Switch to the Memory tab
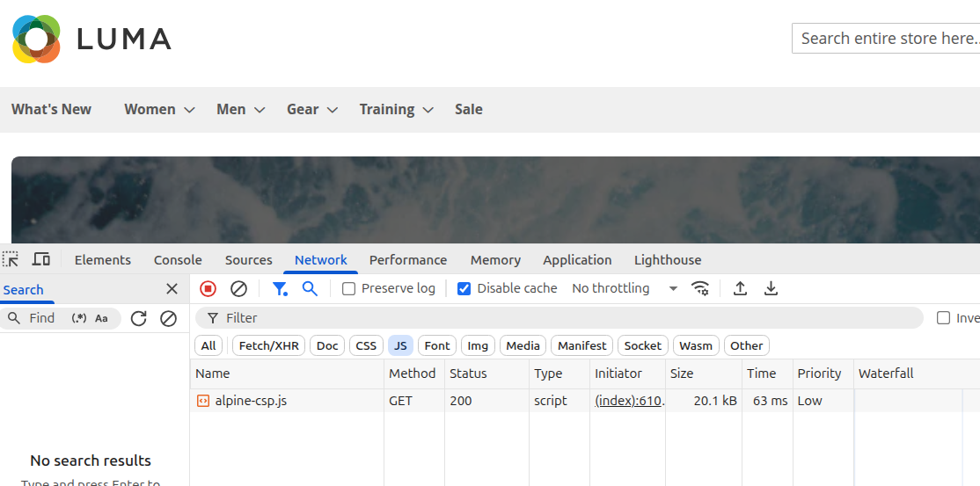The width and height of the screenshot is (980, 486). (x=495, y=260)
